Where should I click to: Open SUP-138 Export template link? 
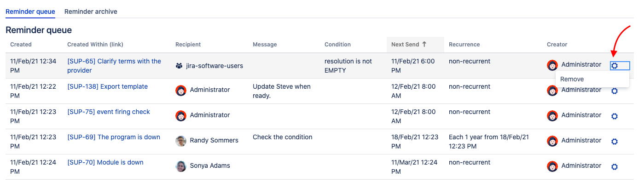[x=107, y=86]
